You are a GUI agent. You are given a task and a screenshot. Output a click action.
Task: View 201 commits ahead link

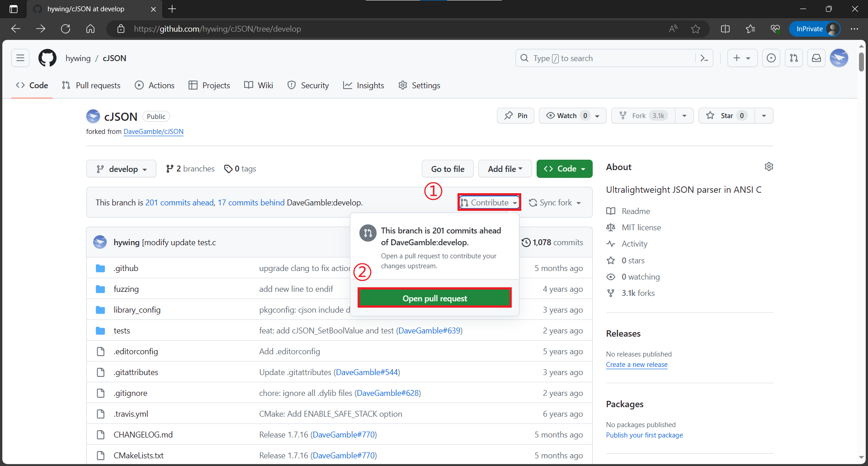click(x=179, y=202)
